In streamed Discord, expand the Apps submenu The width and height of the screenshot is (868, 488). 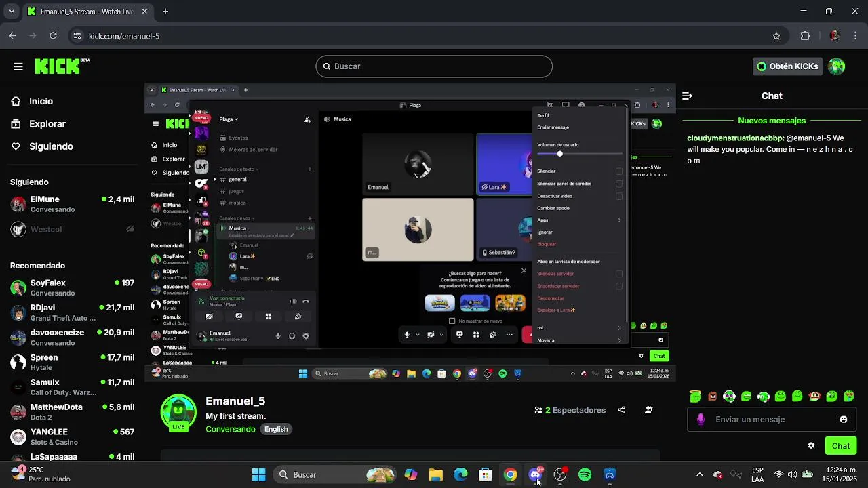click(x=580, y=220)
